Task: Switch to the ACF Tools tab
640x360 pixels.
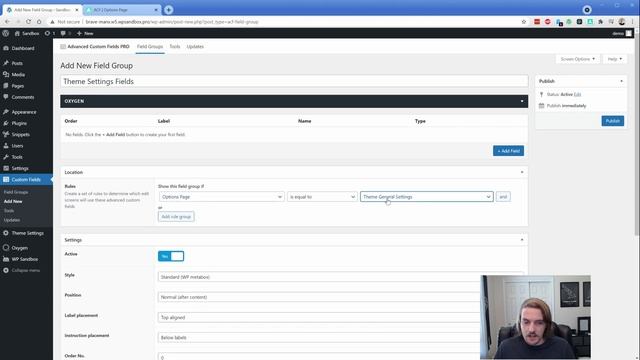Action: [x=175, y=47]
